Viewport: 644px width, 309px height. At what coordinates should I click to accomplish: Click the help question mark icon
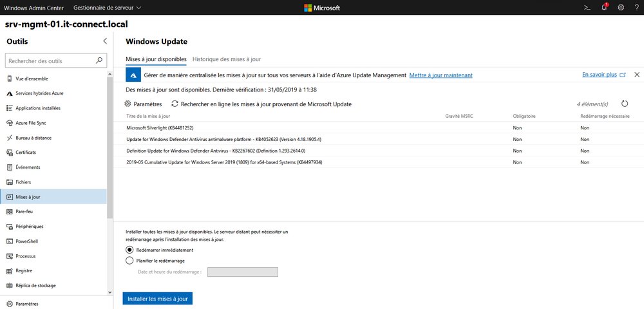636,8
